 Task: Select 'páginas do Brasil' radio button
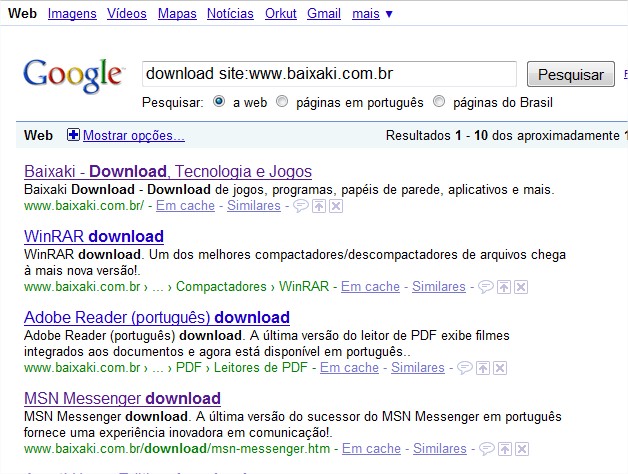(439, 101)
